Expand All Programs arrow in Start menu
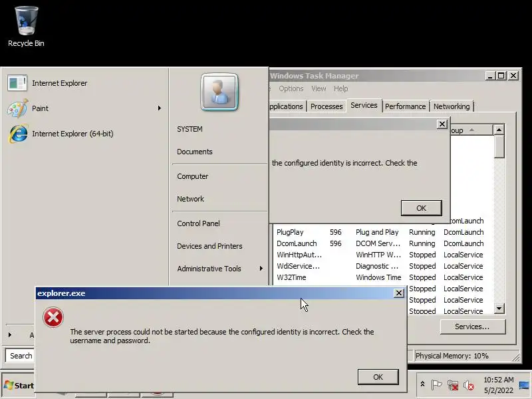Viewport: 532px width, 399px height. pos(10,335)
